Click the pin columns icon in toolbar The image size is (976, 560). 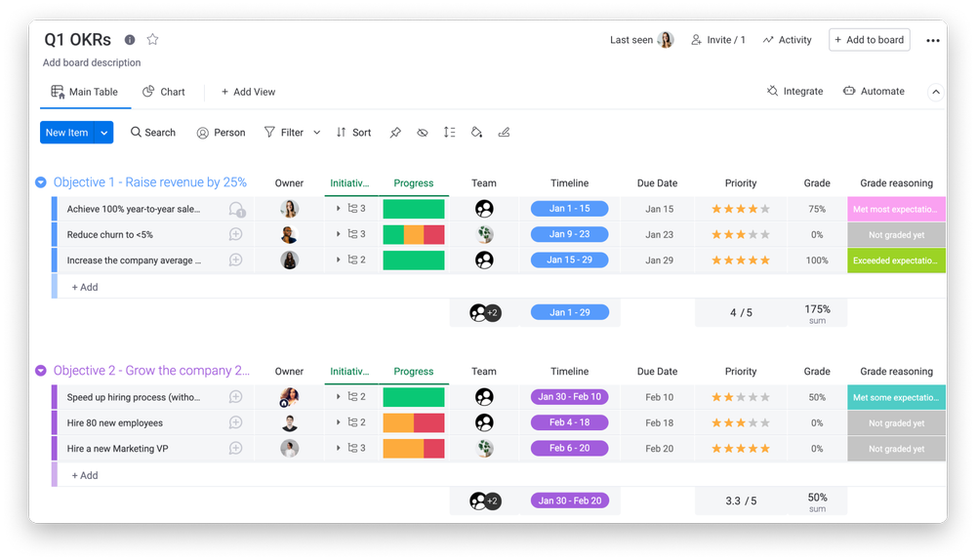click(395, 133)
